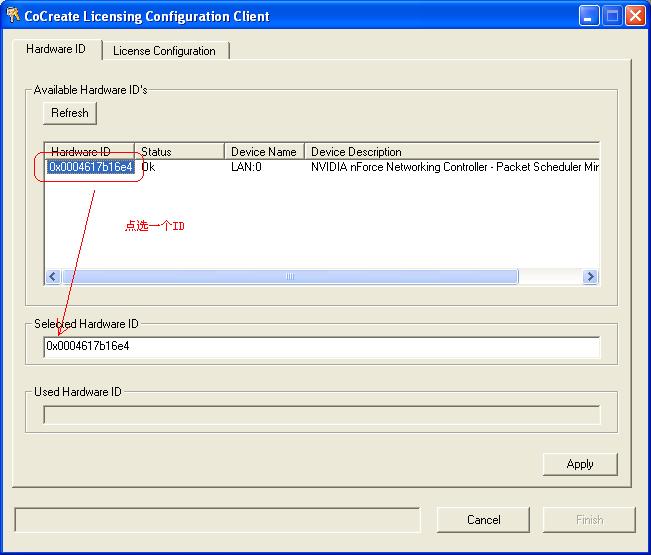Select hardware ID 0x0004617b16e4 in the list
Viewport: 651px width, 555px height.
tap(91, 167)
